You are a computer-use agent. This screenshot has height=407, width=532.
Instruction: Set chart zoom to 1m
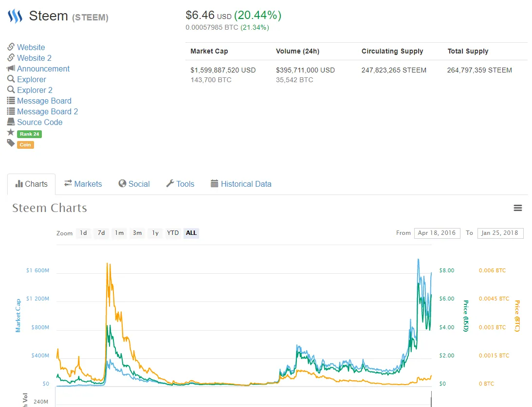[119, 233]
